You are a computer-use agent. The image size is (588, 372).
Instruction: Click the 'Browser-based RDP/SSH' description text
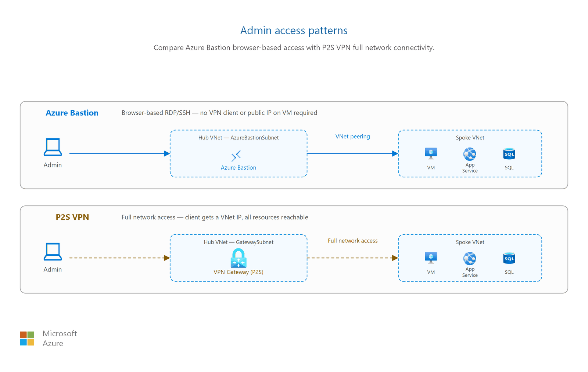(219, 113)
